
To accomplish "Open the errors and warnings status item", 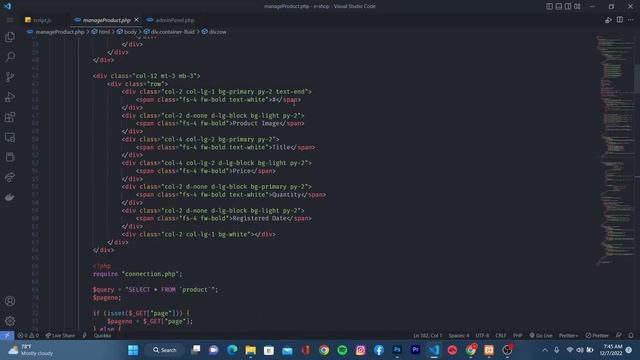I will click(28, 336).
